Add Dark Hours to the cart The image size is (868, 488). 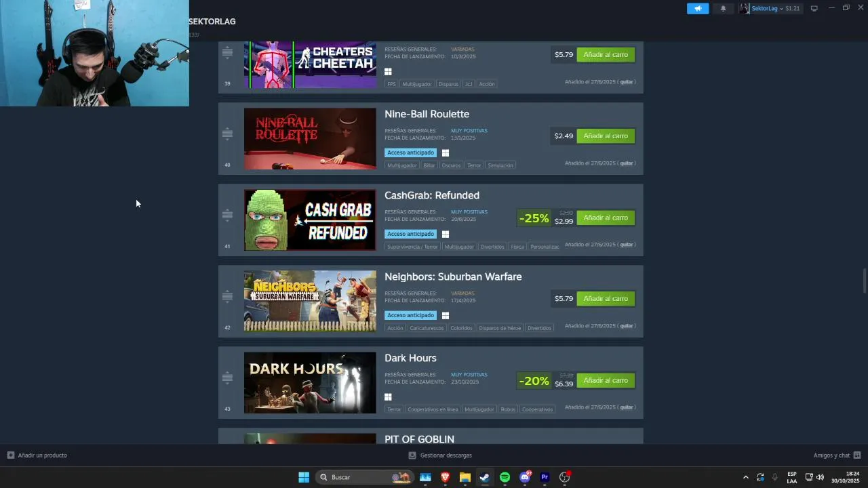pyautogui.click(x=606, y=380)
